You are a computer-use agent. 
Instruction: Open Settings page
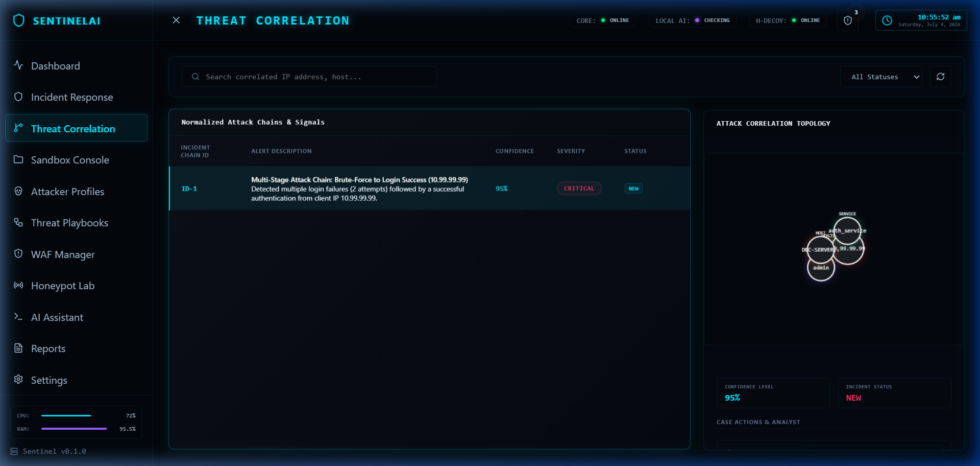tap(77, 380)
